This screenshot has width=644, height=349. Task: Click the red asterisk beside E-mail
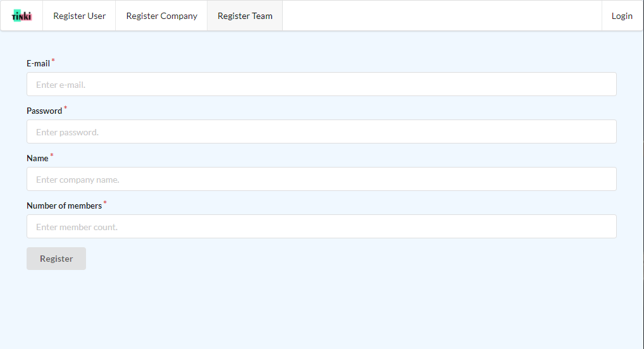coord(53,61)
